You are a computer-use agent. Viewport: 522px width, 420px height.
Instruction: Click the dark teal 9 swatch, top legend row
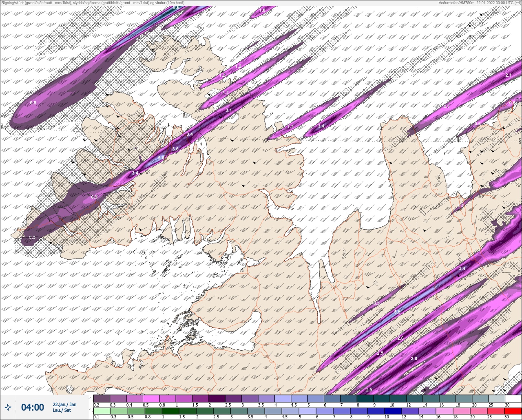coord(382,398)
